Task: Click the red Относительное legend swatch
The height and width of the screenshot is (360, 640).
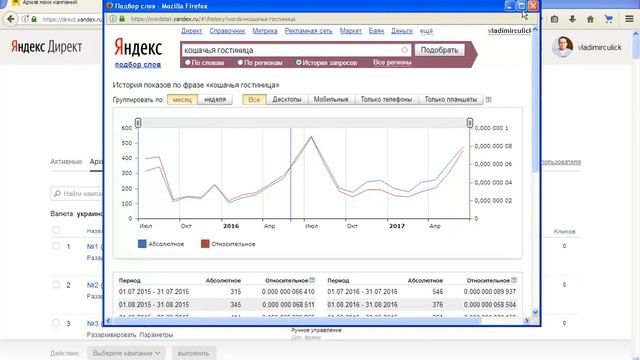Action: tap(205, 244)
